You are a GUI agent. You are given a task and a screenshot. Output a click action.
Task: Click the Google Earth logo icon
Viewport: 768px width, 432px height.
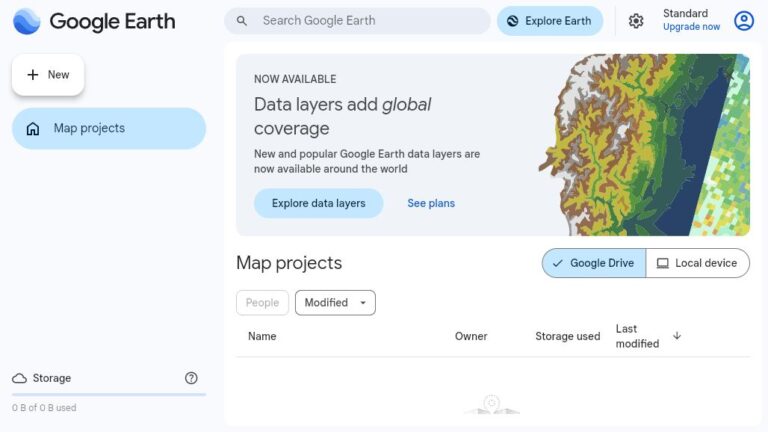point(26,21)
